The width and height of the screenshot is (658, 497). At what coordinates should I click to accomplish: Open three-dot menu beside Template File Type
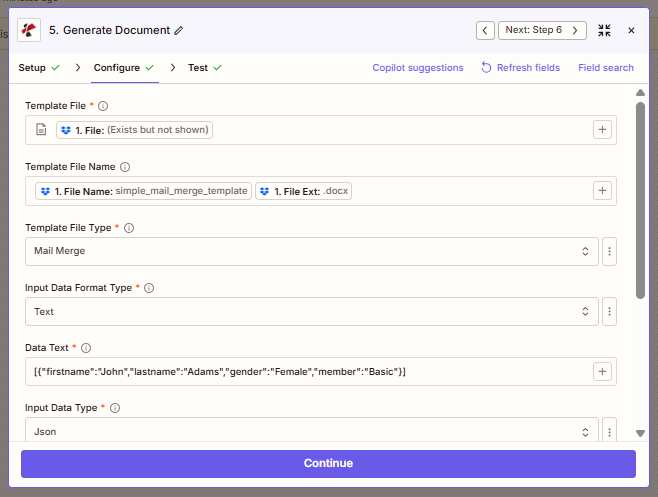(610, 251)
